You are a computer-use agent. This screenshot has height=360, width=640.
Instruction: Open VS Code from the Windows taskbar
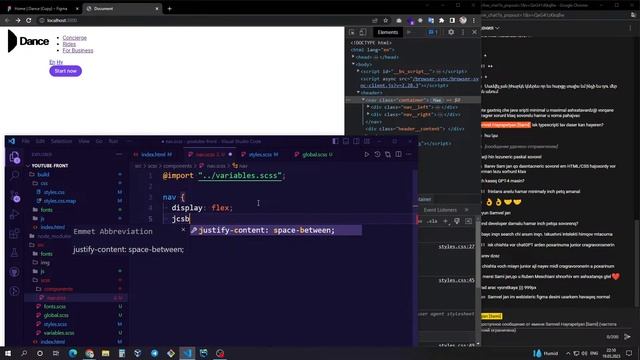pos(187,353)
